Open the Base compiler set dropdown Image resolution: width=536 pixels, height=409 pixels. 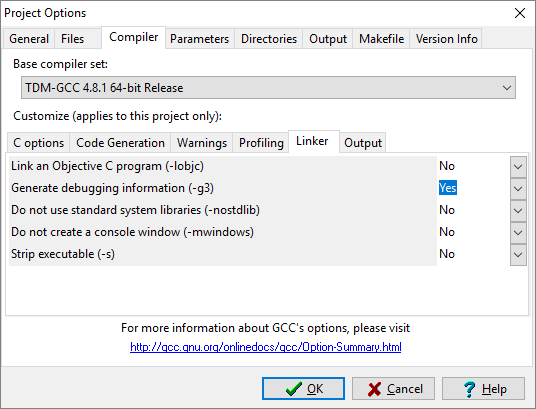(x=268, y=88)
